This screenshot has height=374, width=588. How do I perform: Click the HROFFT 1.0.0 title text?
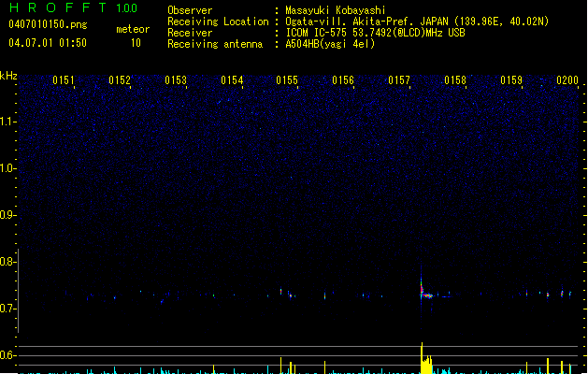pos(74,7)
